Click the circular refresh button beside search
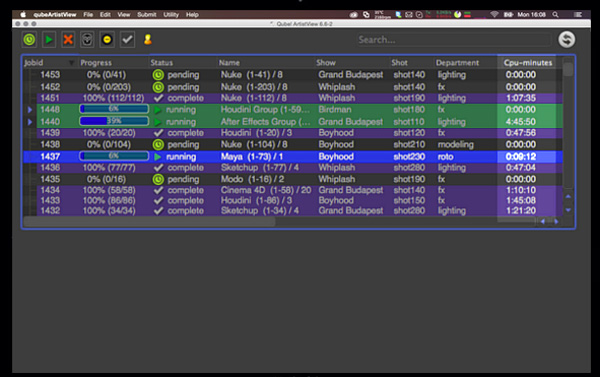 [566, 39]
